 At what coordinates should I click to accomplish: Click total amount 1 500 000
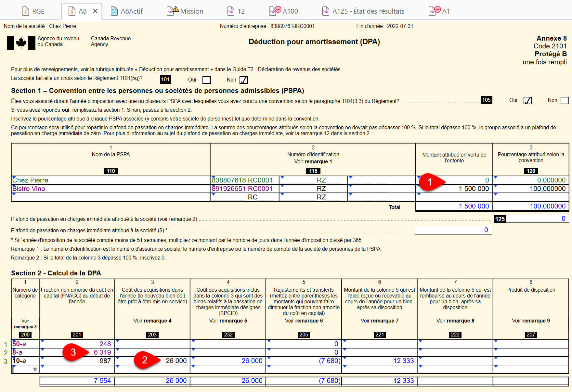[454, 206]
